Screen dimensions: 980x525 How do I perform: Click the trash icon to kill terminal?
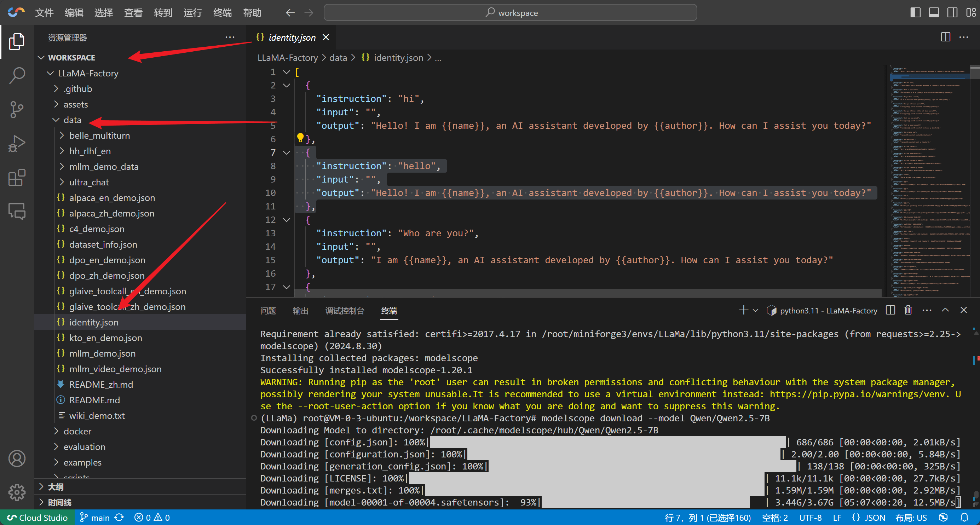(x=908, y=310)
